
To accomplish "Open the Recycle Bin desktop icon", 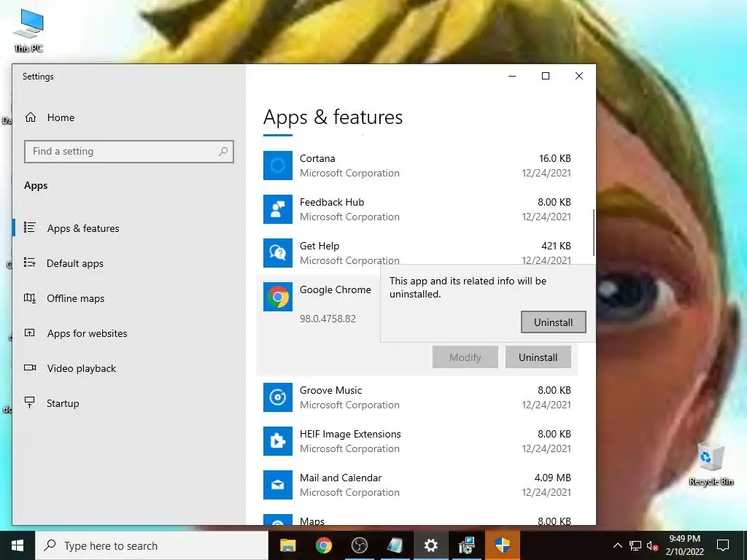I will coord(711,464).
